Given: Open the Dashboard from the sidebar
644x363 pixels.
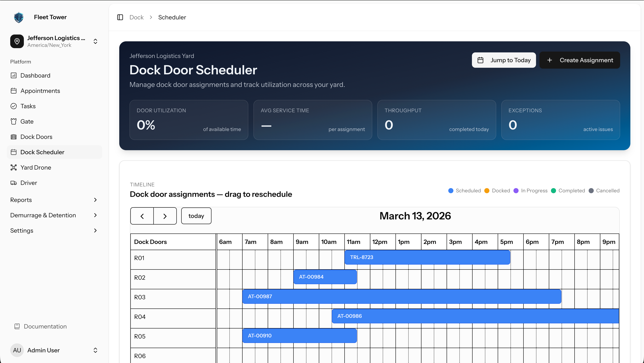Looking at the screenshot, I should click(35, 75).
